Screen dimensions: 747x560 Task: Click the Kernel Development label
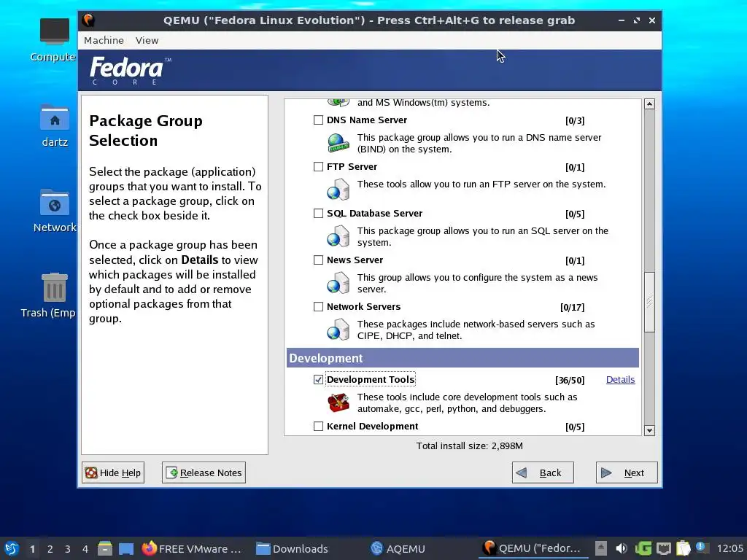(373, 426)
